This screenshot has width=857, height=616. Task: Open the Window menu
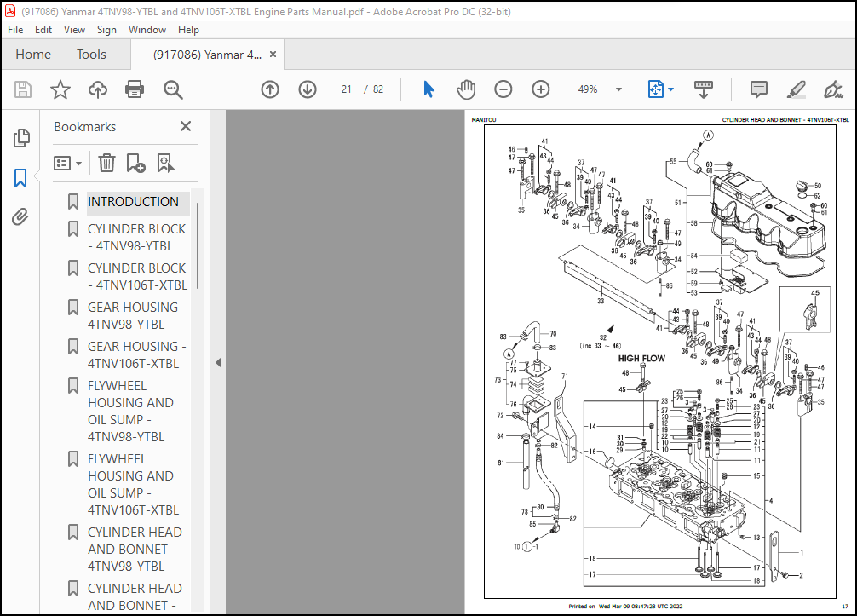pyautogui.click(x=147, y=30)
